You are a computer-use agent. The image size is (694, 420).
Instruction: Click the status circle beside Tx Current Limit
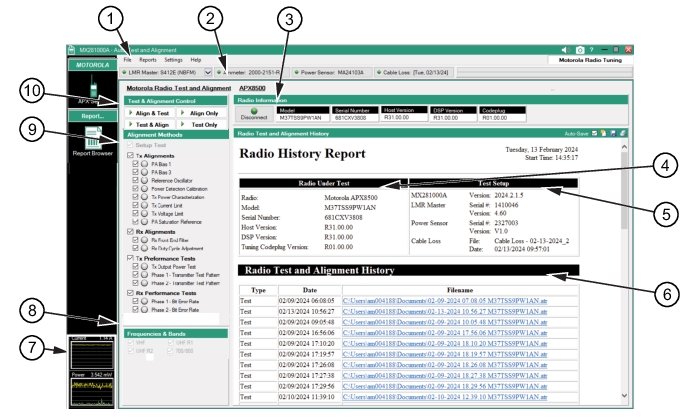click(x=144, y=205)
